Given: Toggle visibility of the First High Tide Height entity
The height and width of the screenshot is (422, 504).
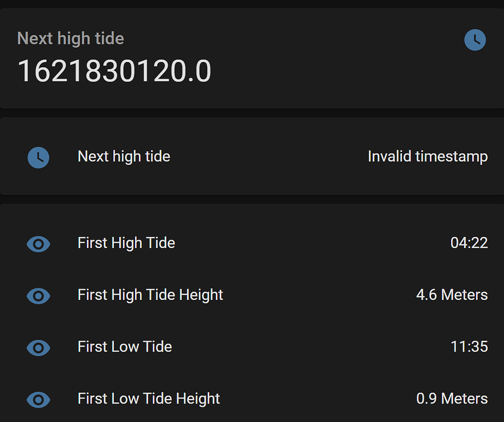Looking at the screenshot, I should coord(38,295).
